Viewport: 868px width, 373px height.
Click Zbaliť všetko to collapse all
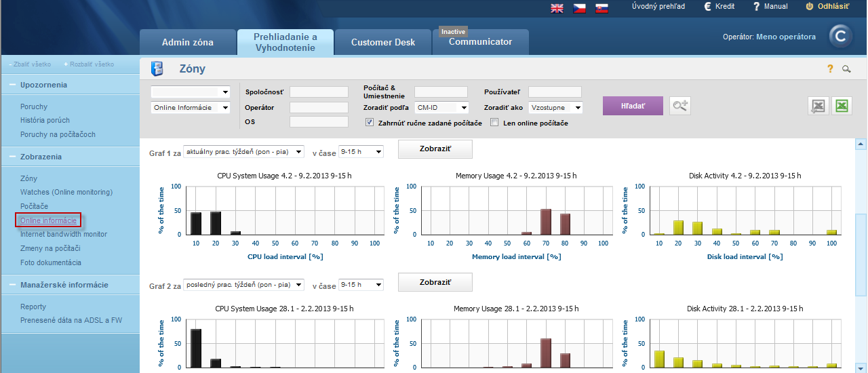(31, 64)
